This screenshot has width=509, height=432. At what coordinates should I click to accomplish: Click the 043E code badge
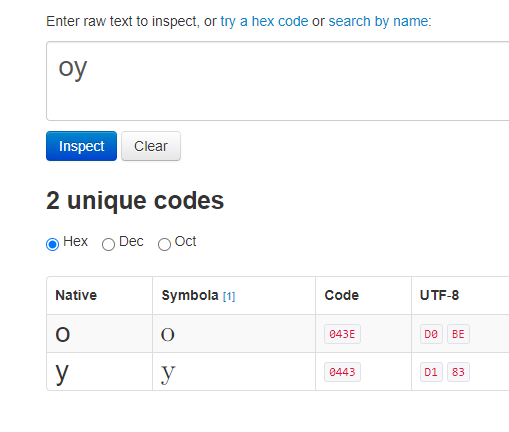(x=342, y=334)
